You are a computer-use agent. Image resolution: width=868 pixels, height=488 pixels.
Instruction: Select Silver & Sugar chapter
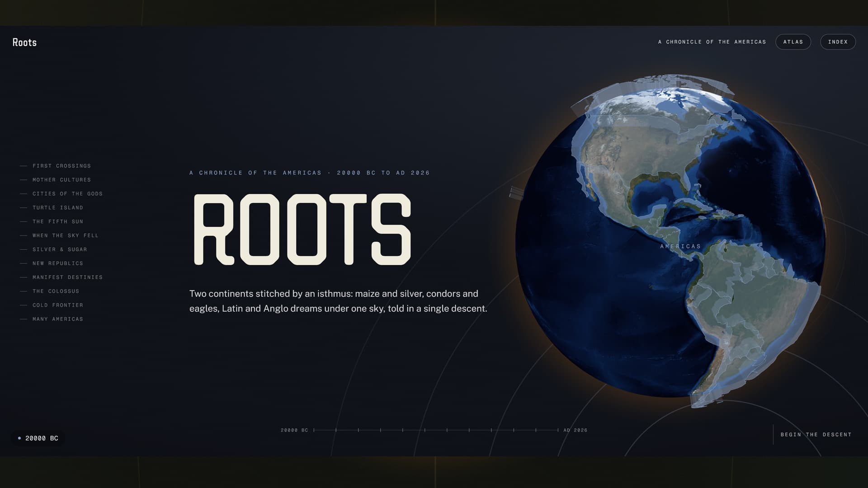click(x=53, y=249)
